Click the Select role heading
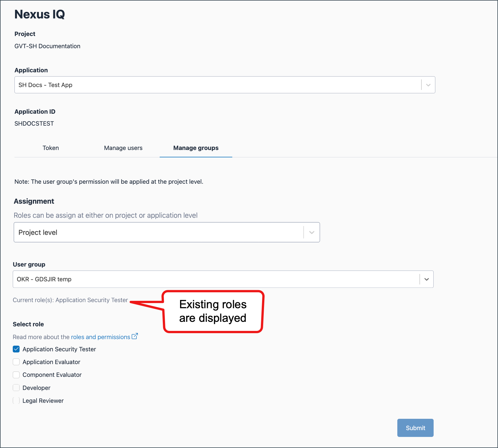The width and height of the screenshot is (498, 448). point(28,324)
